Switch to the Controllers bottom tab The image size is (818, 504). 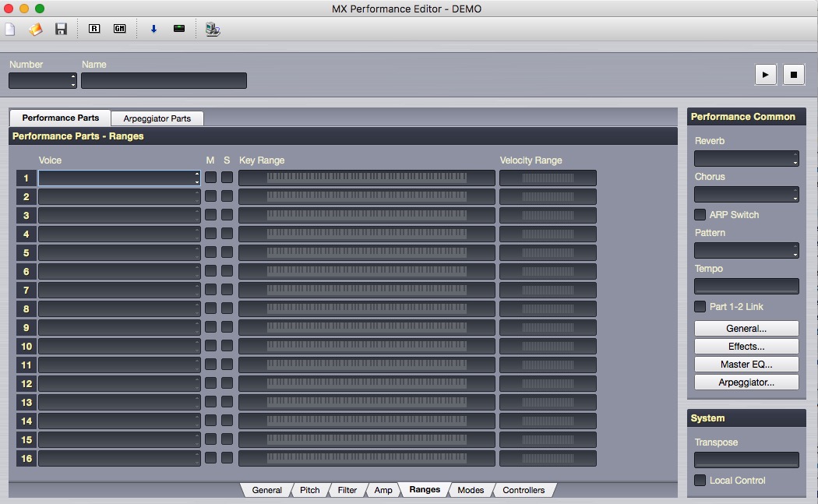(x=524, y=490)
